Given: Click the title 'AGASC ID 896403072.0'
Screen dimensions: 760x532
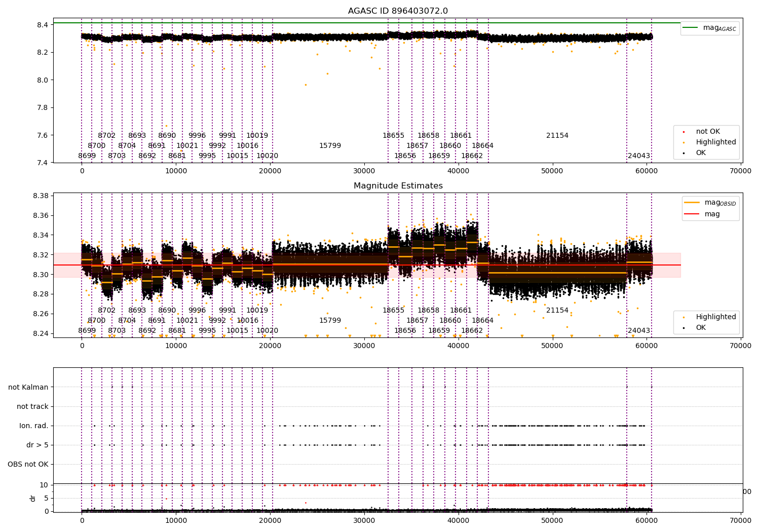Looking at the screenshot, I should [x=398, y=11].
